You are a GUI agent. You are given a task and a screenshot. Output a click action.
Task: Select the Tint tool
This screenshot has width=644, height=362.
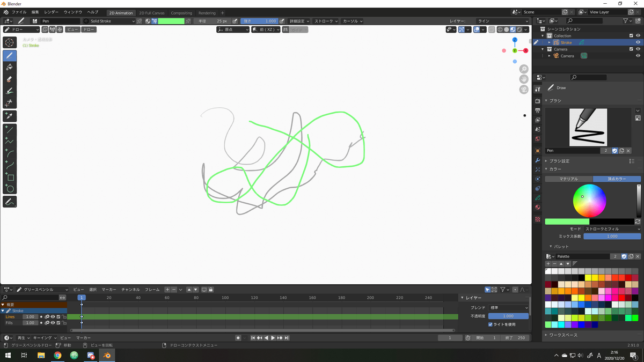pos(10,91)
